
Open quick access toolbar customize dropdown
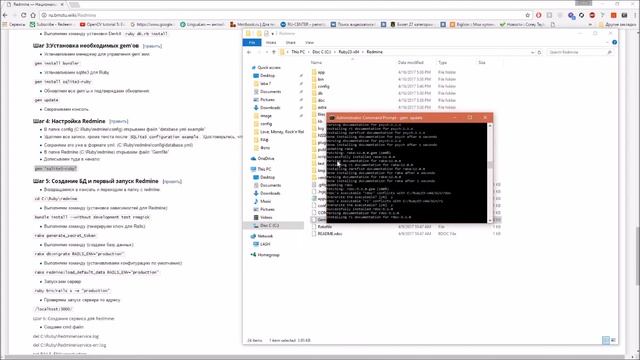coord(273,33)
